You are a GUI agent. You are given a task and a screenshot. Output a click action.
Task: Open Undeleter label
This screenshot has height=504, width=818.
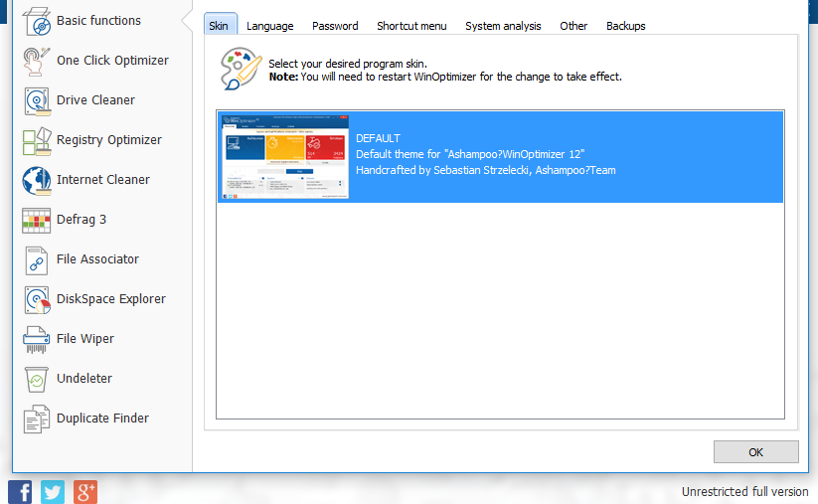point(84,379)
